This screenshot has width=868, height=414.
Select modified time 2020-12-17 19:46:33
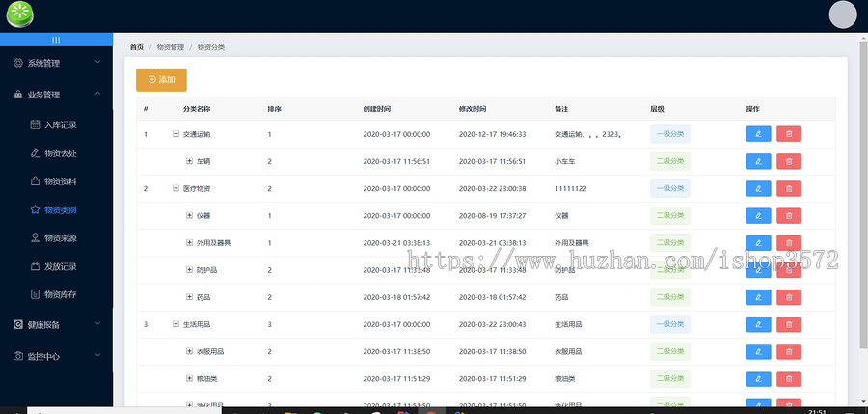tap(492, 134)
